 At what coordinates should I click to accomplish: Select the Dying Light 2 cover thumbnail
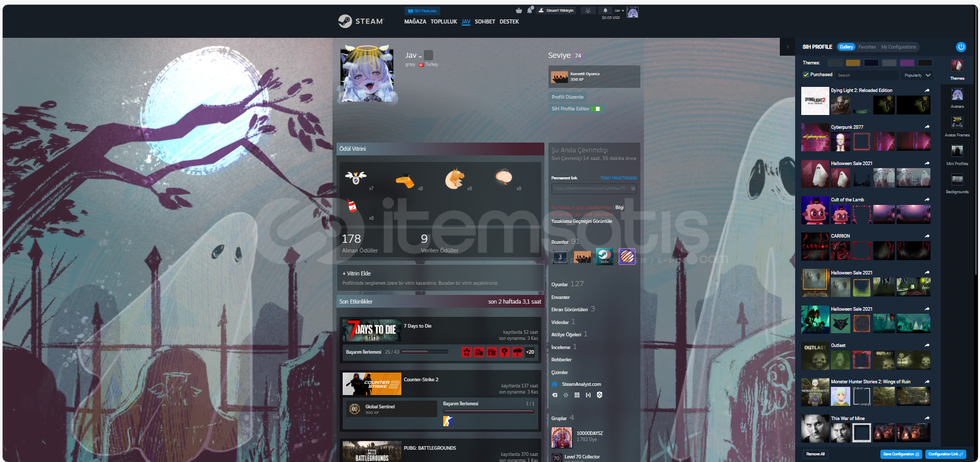[x=815, y=101]
